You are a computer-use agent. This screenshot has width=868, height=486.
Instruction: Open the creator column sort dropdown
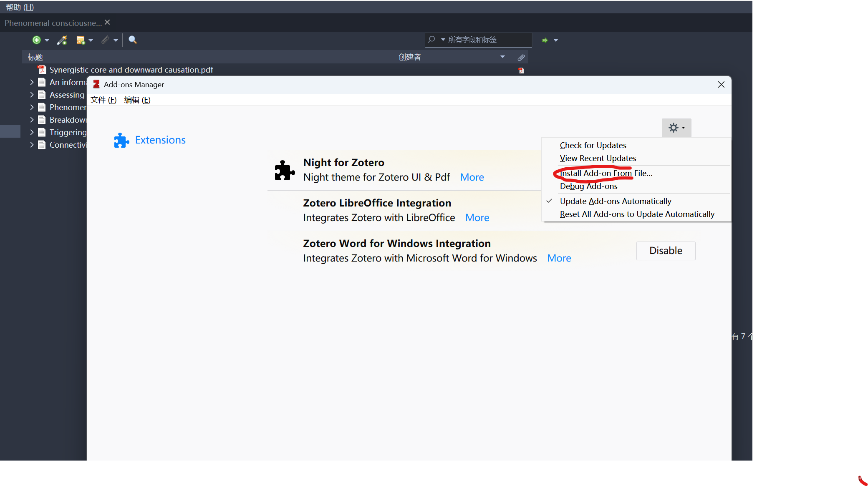(x=502, y=57)
